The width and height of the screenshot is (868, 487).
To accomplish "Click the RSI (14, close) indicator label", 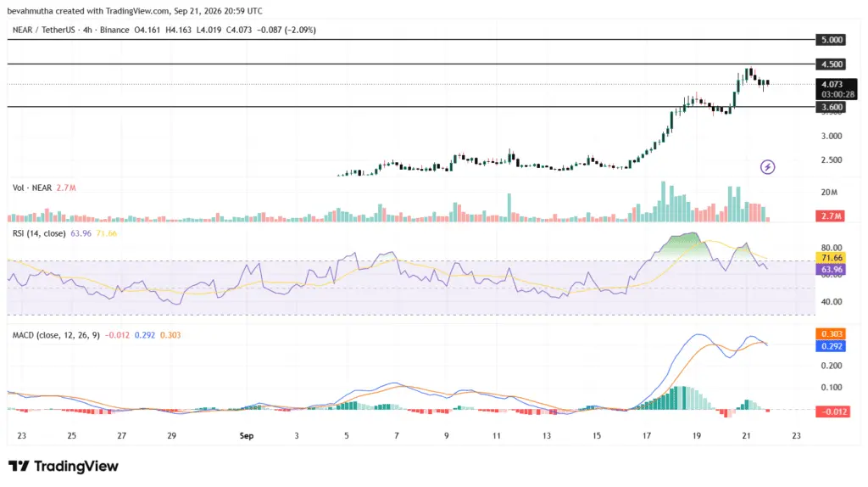I will pos(39,233).
